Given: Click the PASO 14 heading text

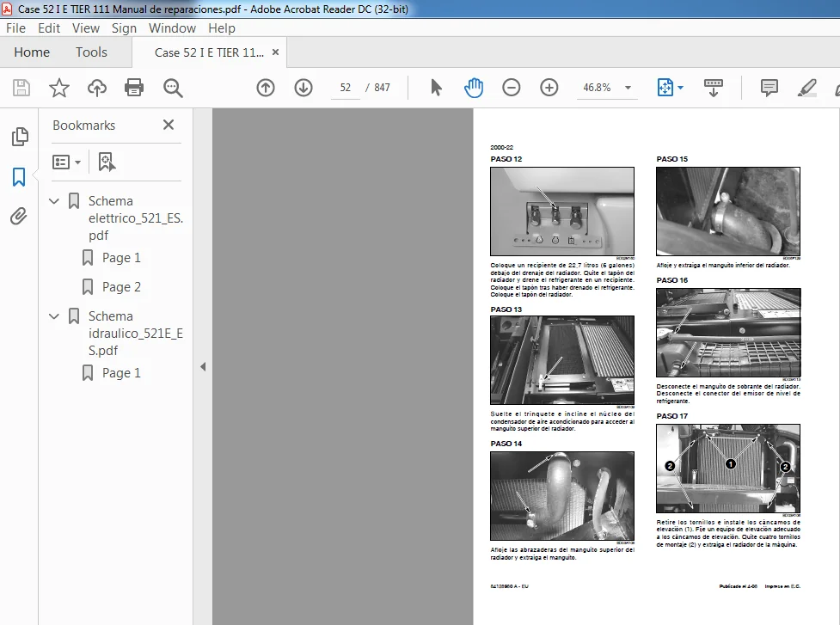Looking at the screenshot, I should (x=506, y=444).
